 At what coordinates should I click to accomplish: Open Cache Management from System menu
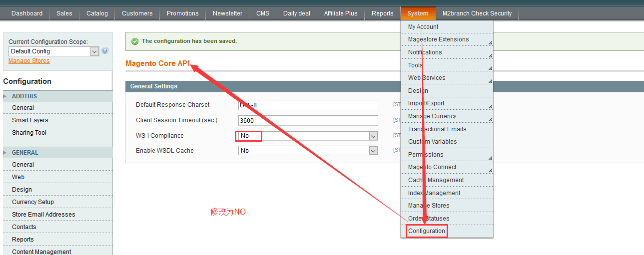click(x=436, y=180)
